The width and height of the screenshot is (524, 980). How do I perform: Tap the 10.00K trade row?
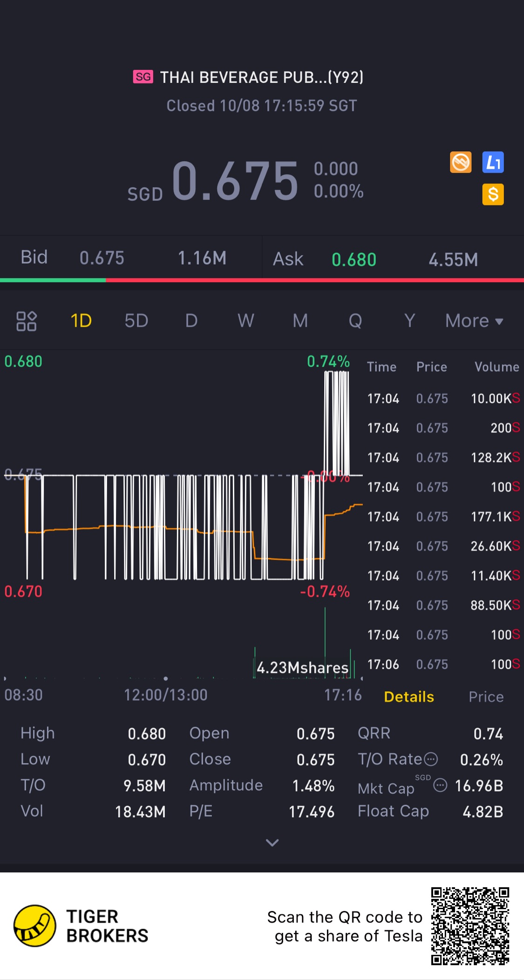pyautogui.click(x=443, y=399)
